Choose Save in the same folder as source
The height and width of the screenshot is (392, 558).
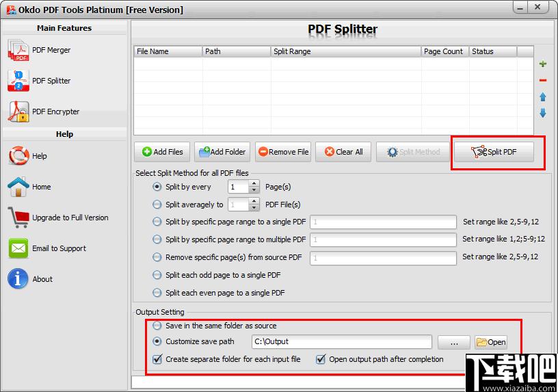coord(157,326)
